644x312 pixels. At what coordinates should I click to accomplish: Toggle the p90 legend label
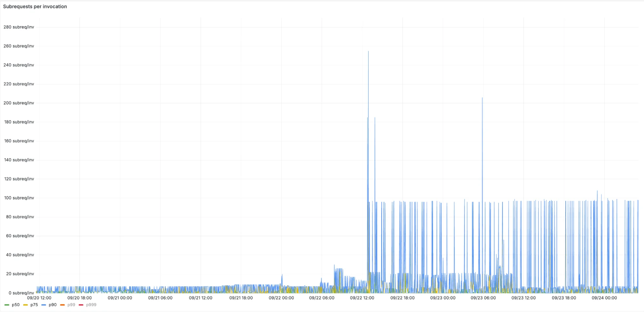[53, 305]
